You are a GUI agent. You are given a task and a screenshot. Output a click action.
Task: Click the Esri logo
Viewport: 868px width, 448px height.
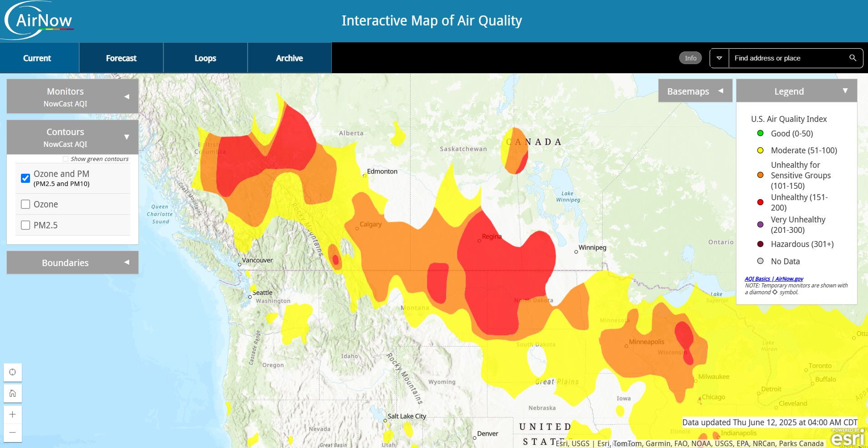(x=848, y=438)
